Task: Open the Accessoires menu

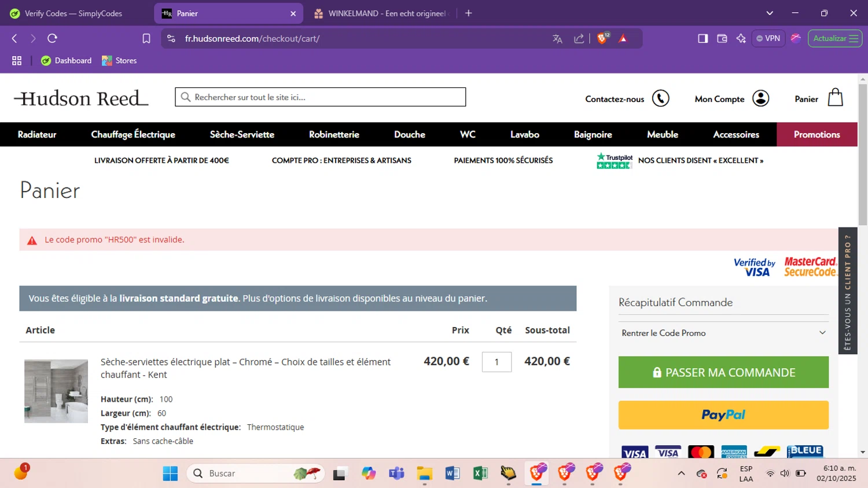Action: point(736,134)
